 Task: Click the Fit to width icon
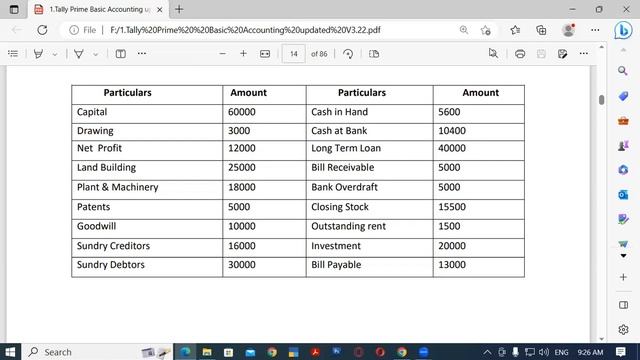(x=265, y=53)
